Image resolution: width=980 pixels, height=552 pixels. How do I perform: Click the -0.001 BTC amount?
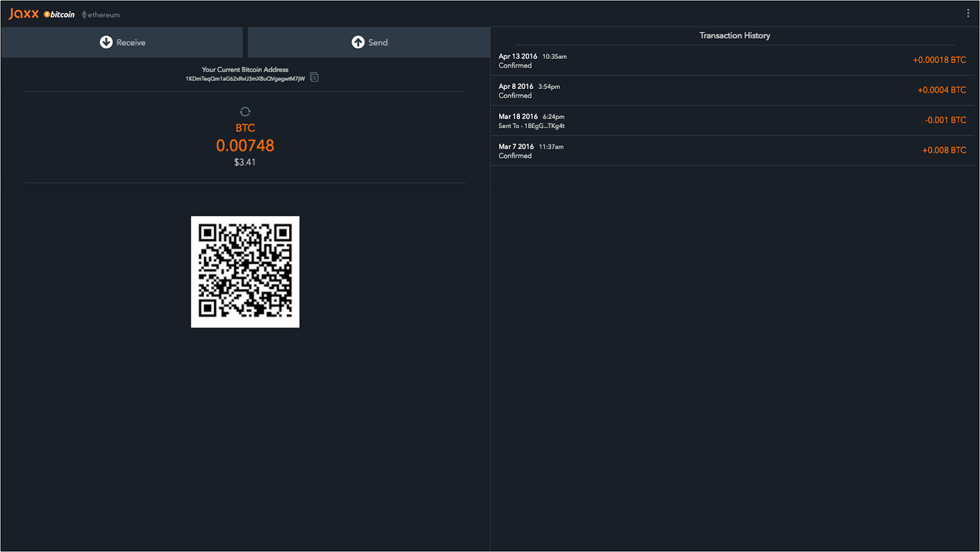[x=946, y=120]
